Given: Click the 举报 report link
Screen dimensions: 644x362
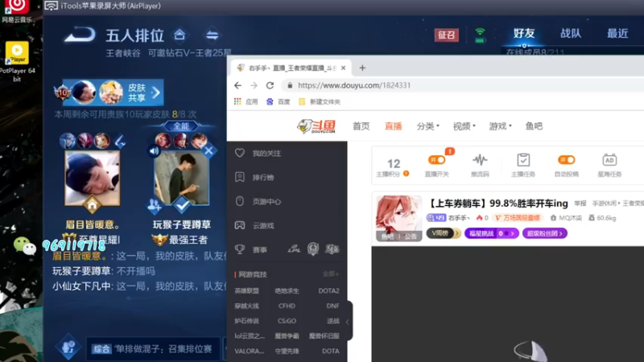Looking at the screenshot, I should [580, 204].
